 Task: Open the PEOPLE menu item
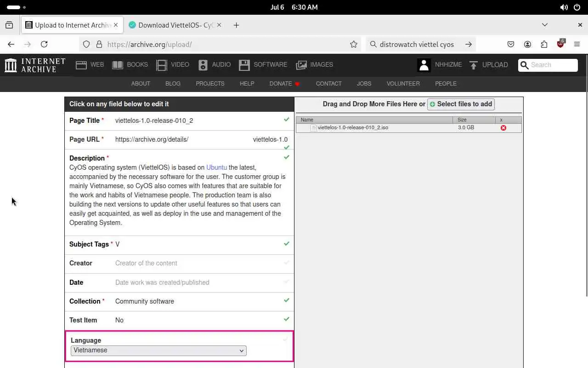[446, 84]
